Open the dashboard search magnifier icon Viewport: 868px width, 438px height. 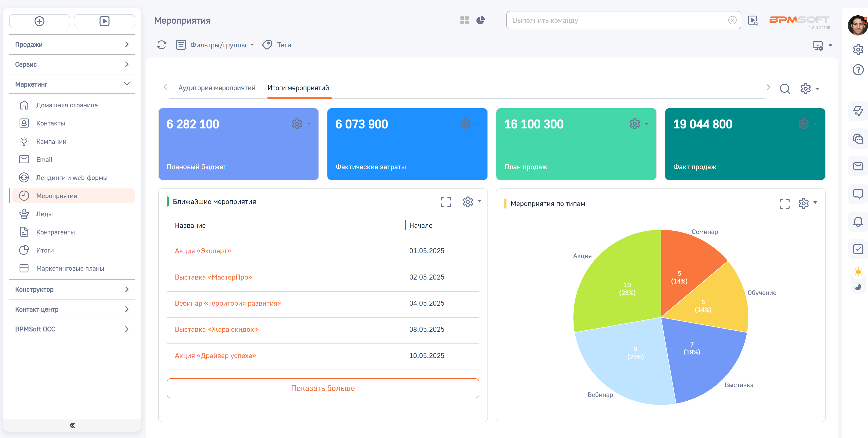(x=785, y=89)
